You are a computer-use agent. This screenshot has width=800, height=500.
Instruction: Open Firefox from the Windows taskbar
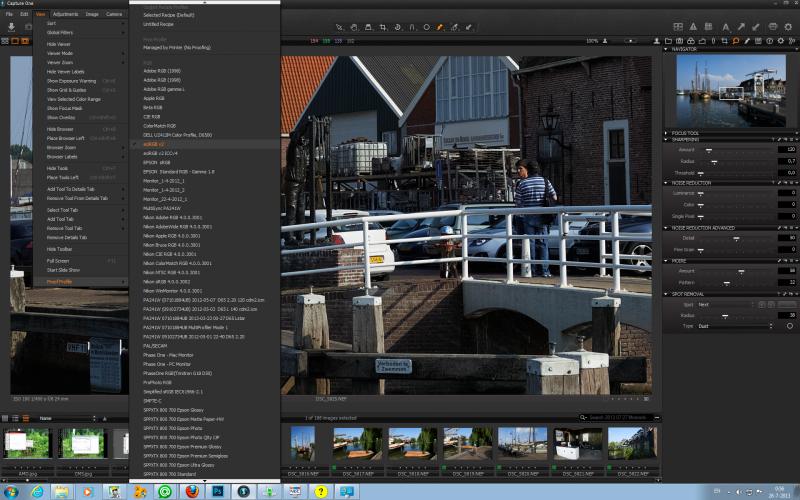(192, 492)
